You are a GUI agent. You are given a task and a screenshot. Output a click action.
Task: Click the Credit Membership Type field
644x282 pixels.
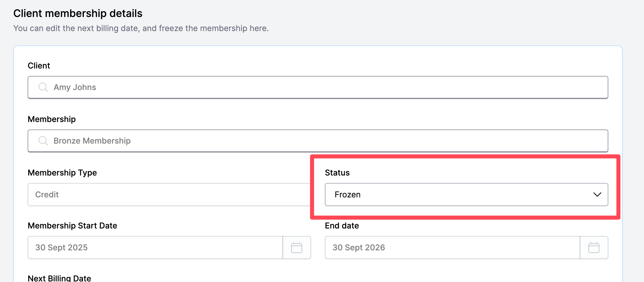click(x=169, y=195)
